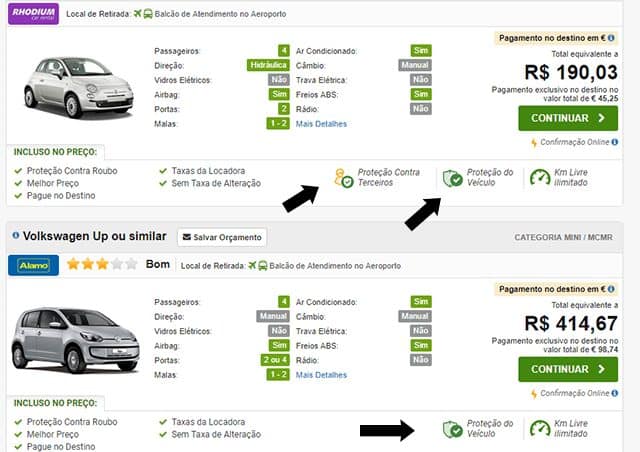Screen dimensions: 640x452
Task: Click the 'Hidráulica' steering badge
Action: pyautogui.click(x=268, y=65)
